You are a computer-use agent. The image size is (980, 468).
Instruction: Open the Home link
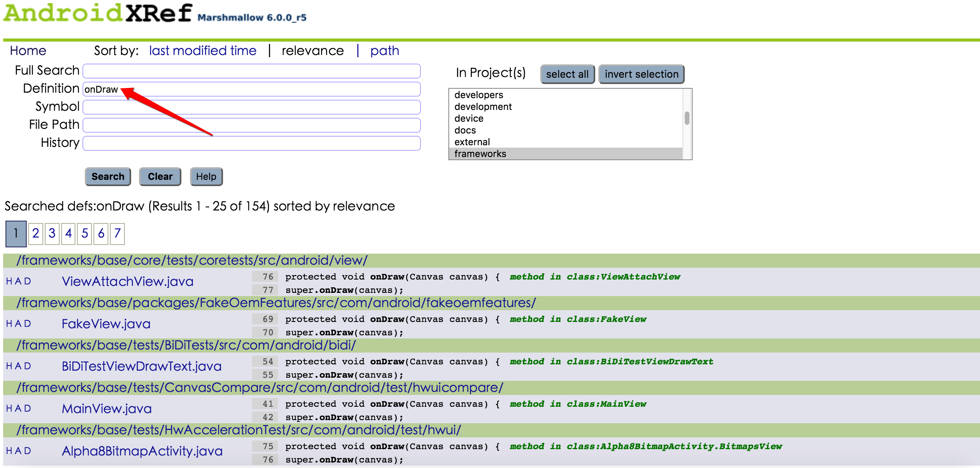28,51
